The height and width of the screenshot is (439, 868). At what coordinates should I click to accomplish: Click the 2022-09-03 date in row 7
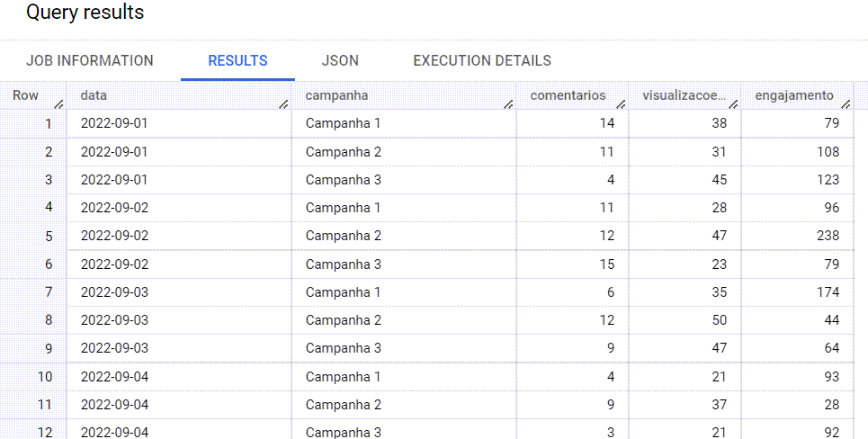(x=114, y=292)
